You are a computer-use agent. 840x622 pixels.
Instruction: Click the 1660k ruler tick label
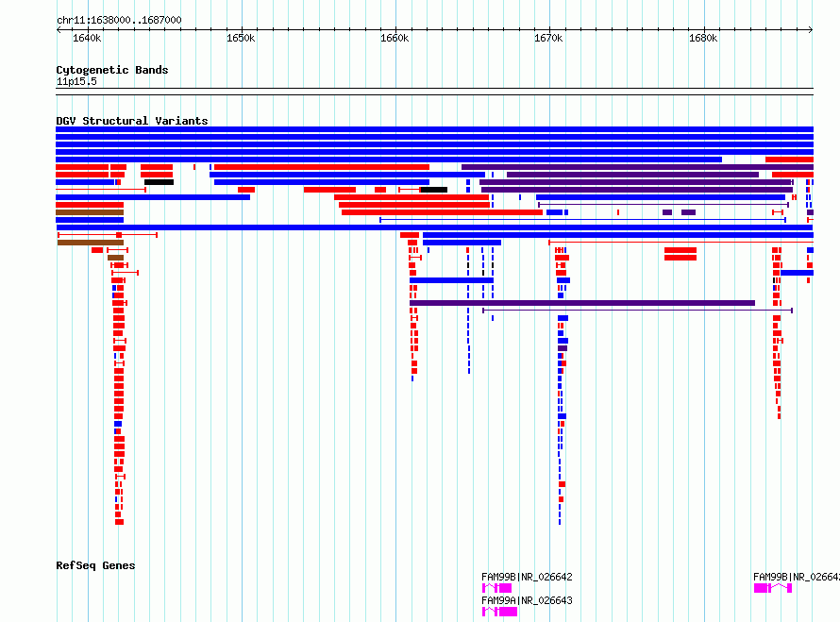click(395, 38)
